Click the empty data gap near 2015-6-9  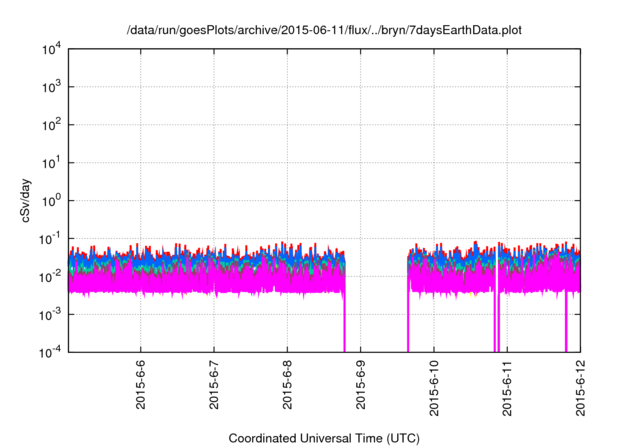point(376,290)
